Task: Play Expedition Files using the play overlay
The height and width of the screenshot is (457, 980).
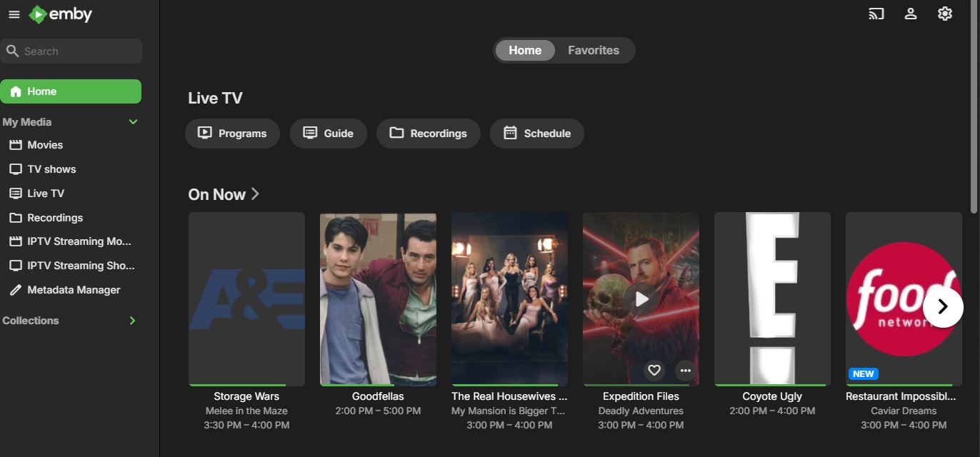Action: coord(641,298)
